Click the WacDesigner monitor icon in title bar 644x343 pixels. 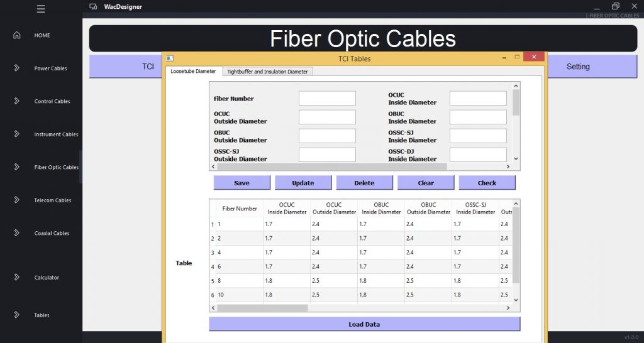click(93, 7)
